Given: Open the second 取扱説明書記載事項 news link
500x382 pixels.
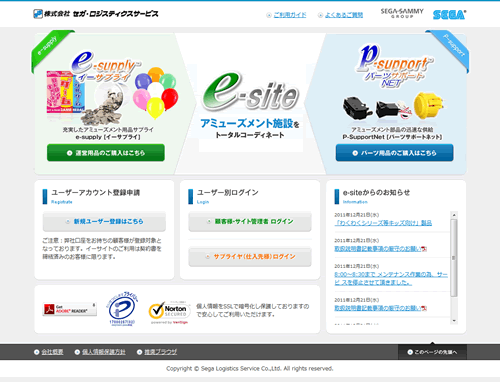Looking at the screenshot, I should [x=378, y=249].
